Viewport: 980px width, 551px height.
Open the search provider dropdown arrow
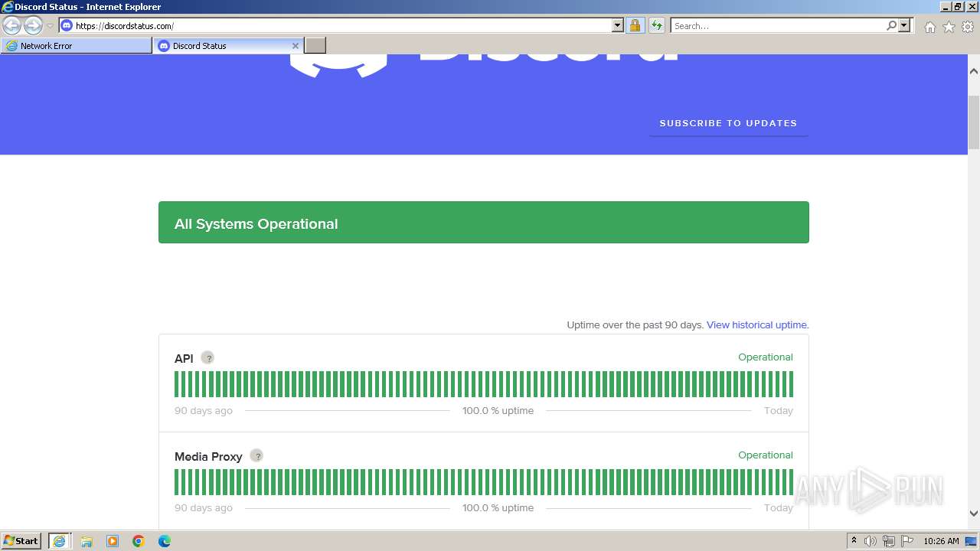(x=904, y=25)
